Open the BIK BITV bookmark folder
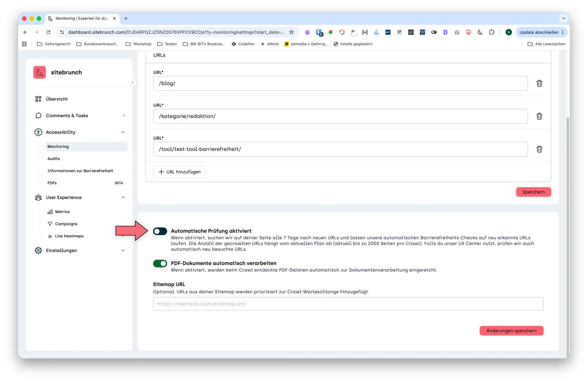The image size is (588, 382). pyautogui.click(x=204, y=44)
